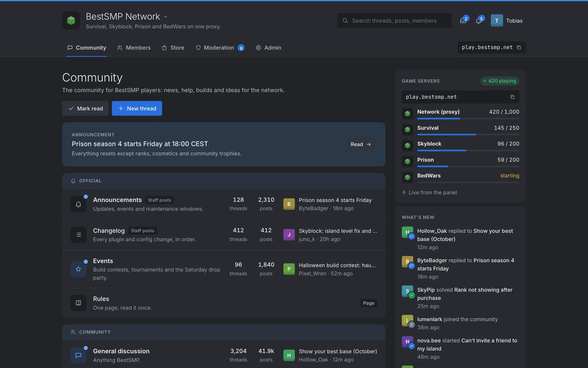Click the Events star forum icon

78,269
